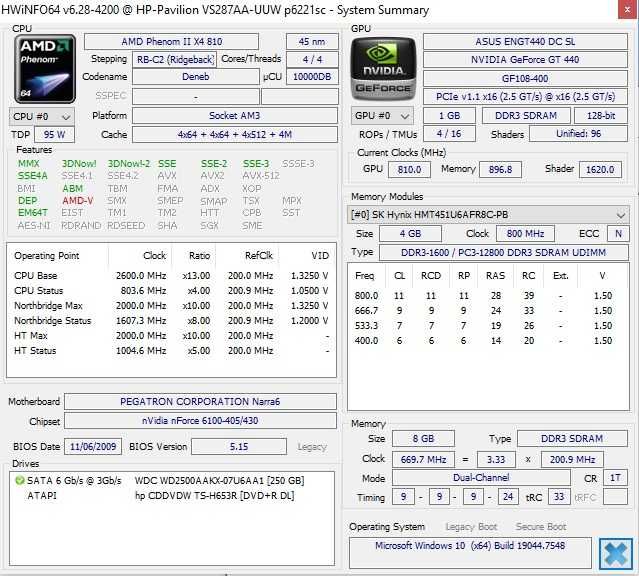The height and width of the screenshot is (576, 639).
Task: Select the 666.7 frequency timing row
Action: pos(488,311)
